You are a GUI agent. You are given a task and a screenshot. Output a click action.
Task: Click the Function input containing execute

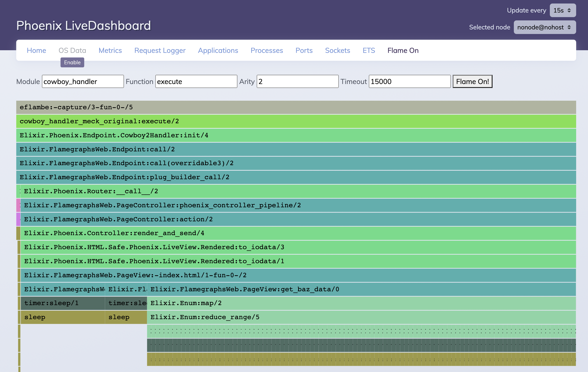coord(196,81)
